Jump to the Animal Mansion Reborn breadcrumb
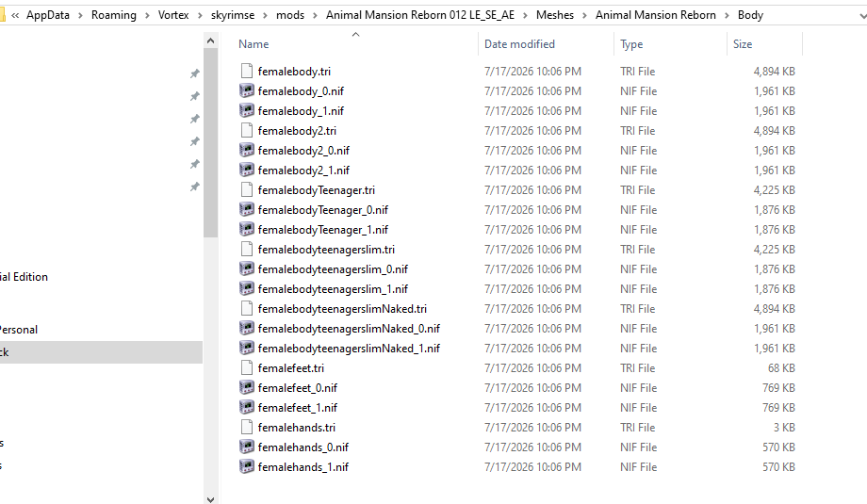The width and height of the screenshot is (867, 504). click(x=656, y=15)
